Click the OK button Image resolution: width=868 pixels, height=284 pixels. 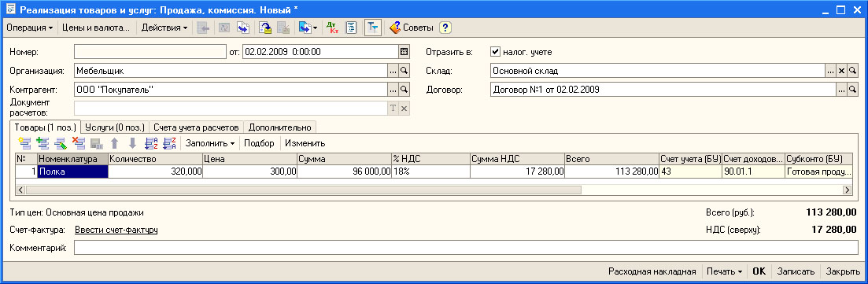pyautogui.click(x=759, y=271)
